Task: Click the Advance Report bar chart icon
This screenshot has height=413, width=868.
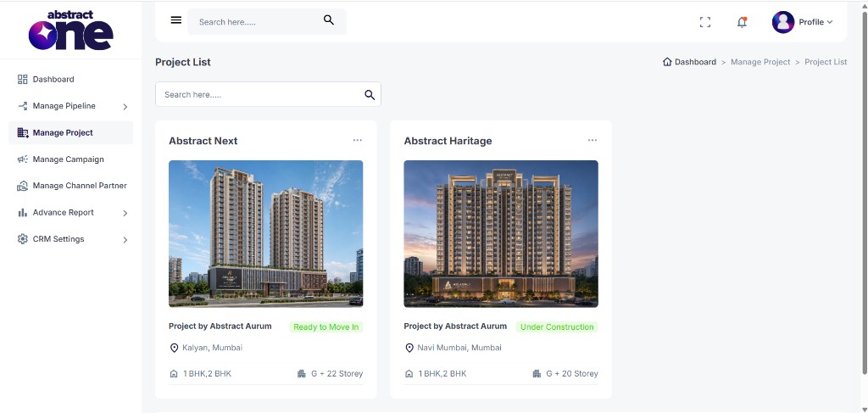Action: tap(23, 213)
